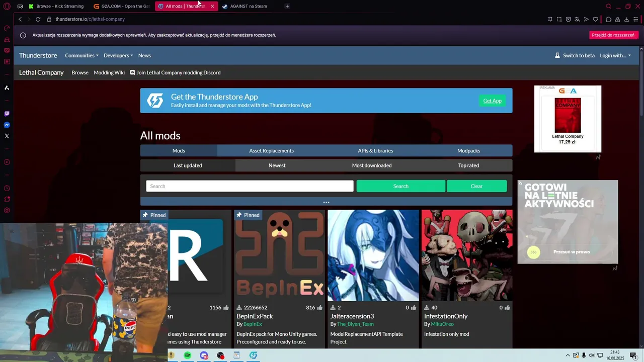
Task: Click the Thunderstore home logo text
Action: click(x=38, y=55)
